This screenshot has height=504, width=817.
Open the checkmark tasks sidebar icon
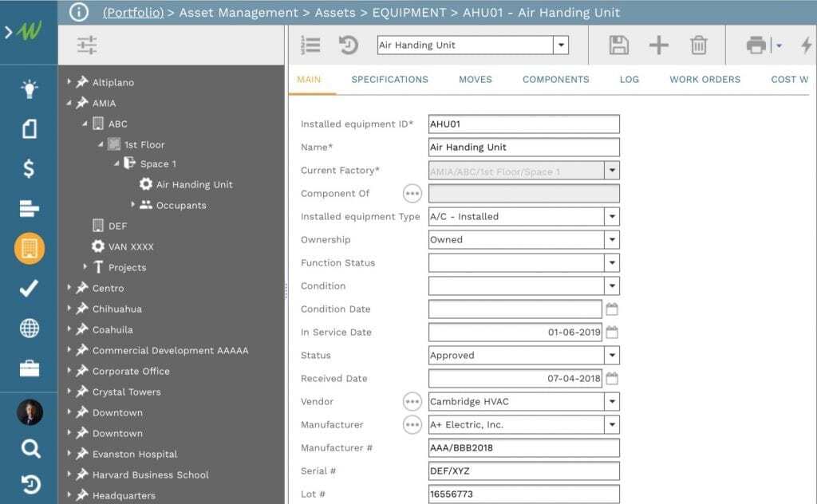(x=30, y=288)
